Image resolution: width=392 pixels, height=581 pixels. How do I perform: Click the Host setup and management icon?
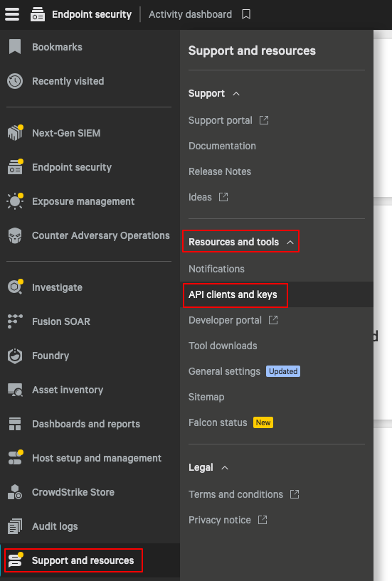click(15, 457)
